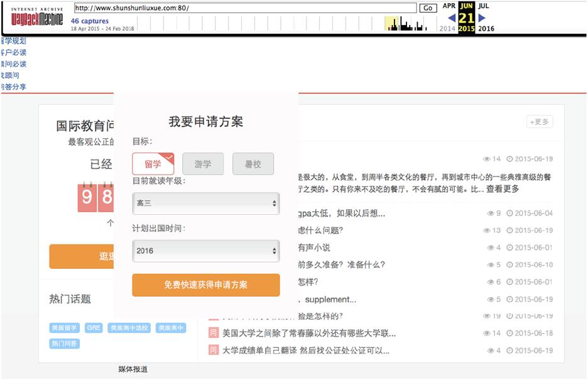Open the 目前就读年级 dropdown showing 高三
588x380 pixels.
(x=205, y=204)
